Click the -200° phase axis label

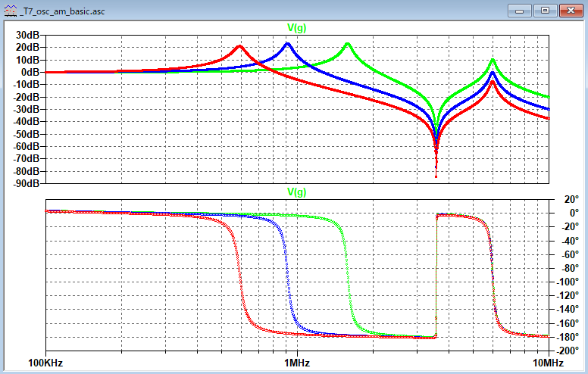[568, 351]
